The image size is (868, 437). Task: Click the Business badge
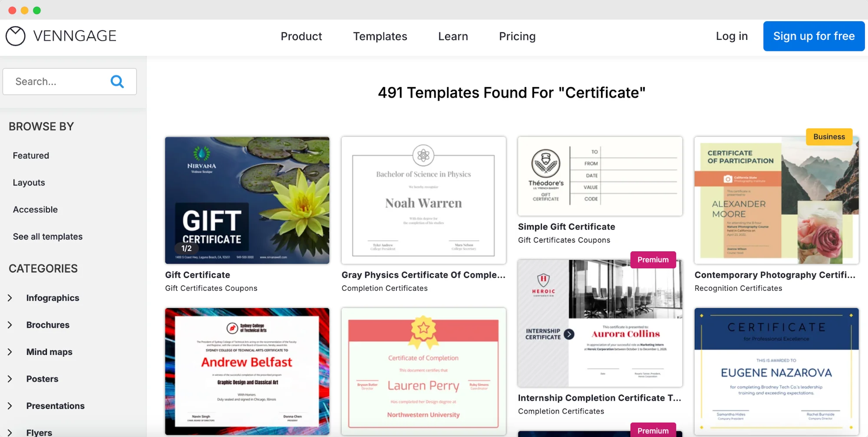829,137
